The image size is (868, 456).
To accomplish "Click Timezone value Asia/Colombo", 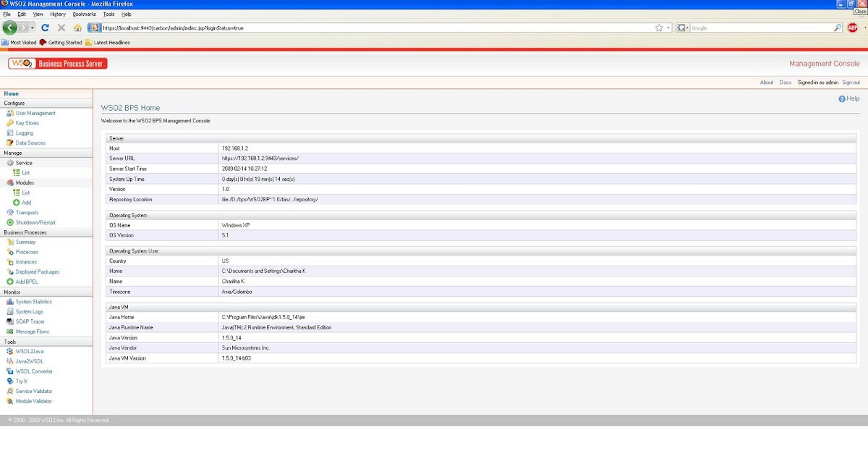I will pyautogui.click(x=237, y=291).
